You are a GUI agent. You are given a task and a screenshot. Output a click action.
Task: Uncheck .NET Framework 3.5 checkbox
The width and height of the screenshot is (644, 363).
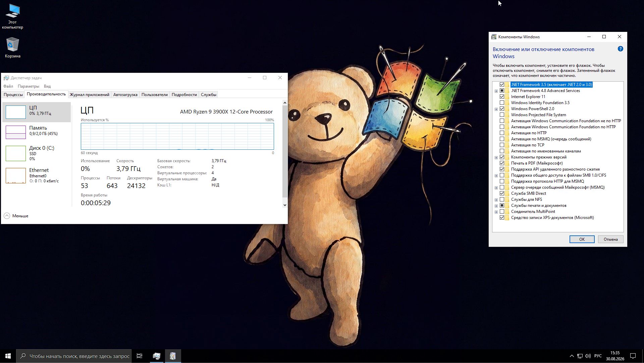pyautogui.click(x=502, y=85)
